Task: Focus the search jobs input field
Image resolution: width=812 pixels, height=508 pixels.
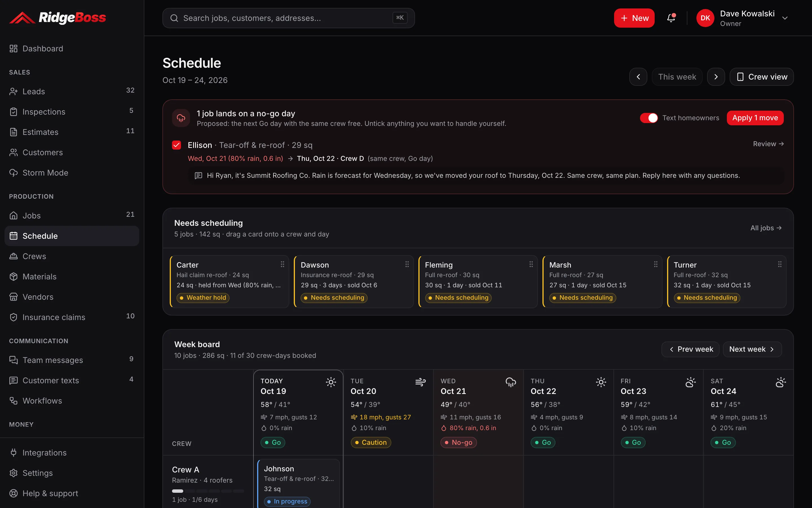Action: pyautogui.click(x=288, y=18)
